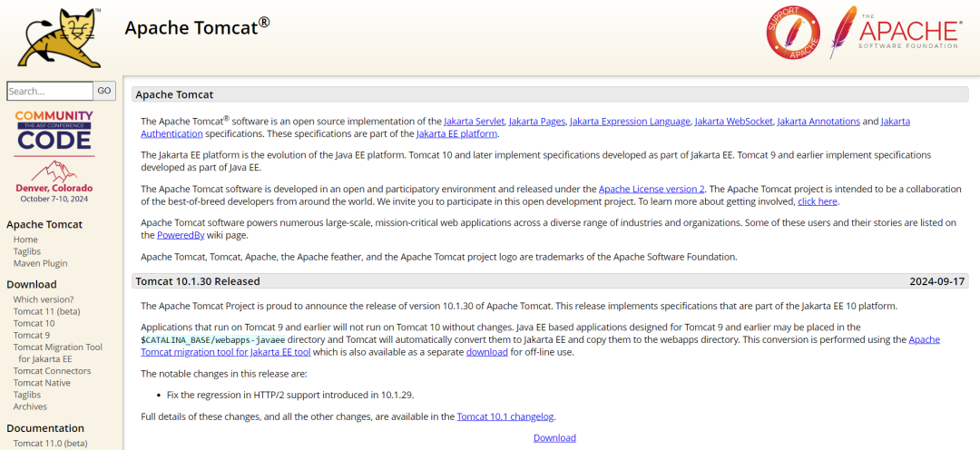Open the PoweredBy wiki link
This screenshot has height=450, width=980.
[x=180, y=235]
